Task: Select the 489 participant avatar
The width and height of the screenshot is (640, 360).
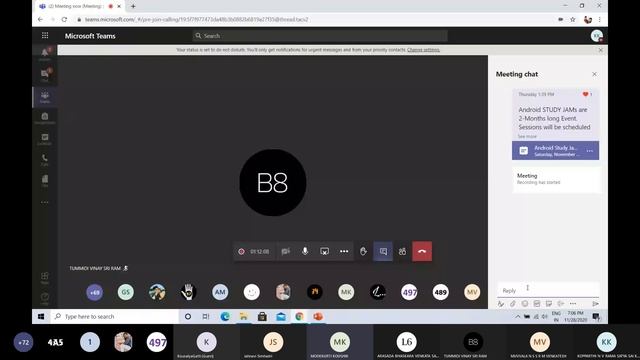Action: click(x=440, y=292)
